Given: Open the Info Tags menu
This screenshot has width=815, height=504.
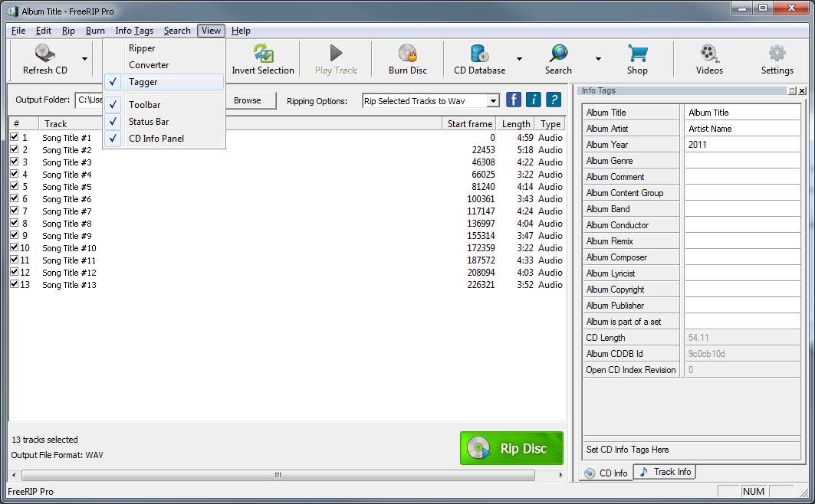Looking at the screenshot, I should pos(134,31).
